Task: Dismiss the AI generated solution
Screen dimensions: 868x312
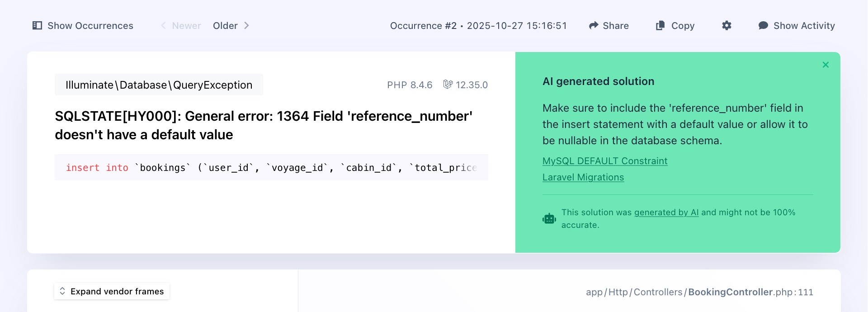Action: [826, 65]
